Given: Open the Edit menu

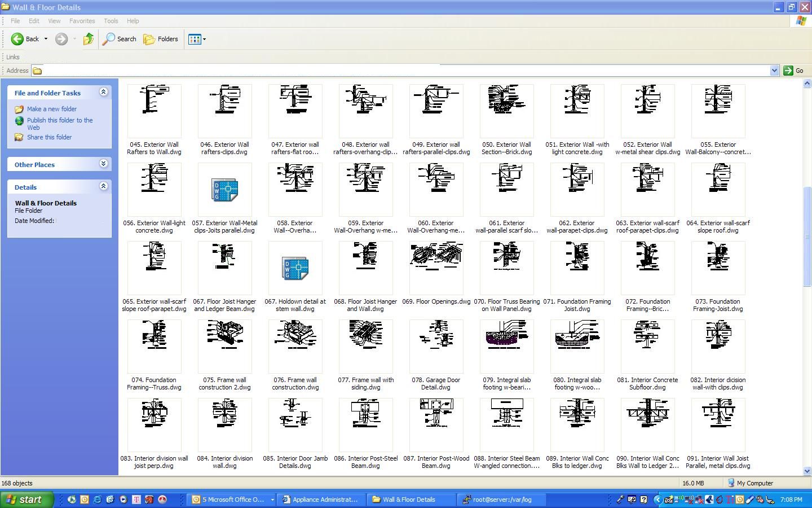Looking at the screenshot, I should coord(34,21).
